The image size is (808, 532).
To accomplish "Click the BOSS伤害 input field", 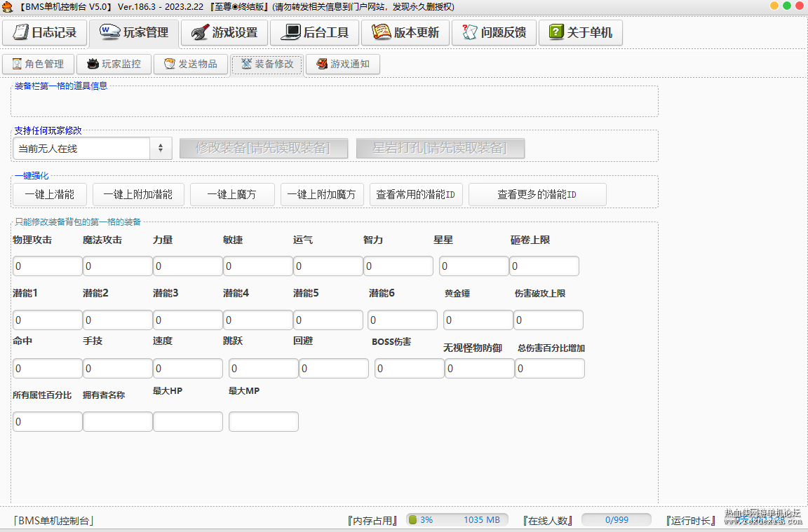I will (x=409, y=368).
